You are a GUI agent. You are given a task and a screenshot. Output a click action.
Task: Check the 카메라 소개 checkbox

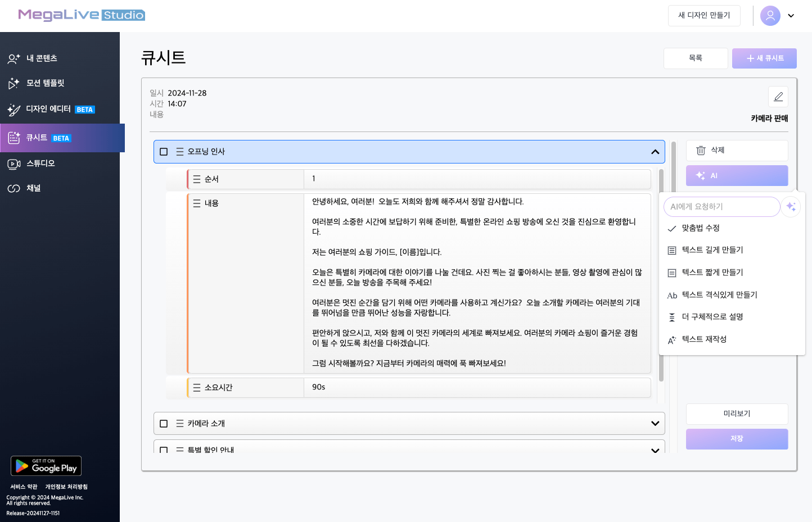click(164, 424)
